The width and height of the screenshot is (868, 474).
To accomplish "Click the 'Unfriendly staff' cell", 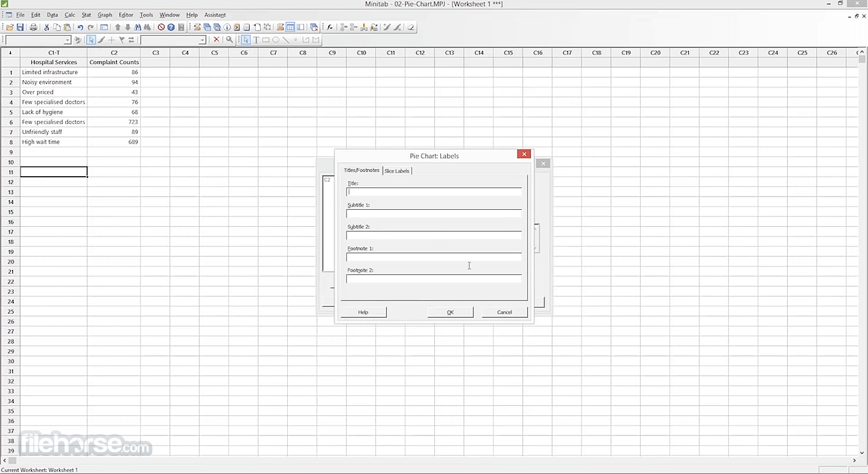I will (54, 132).
